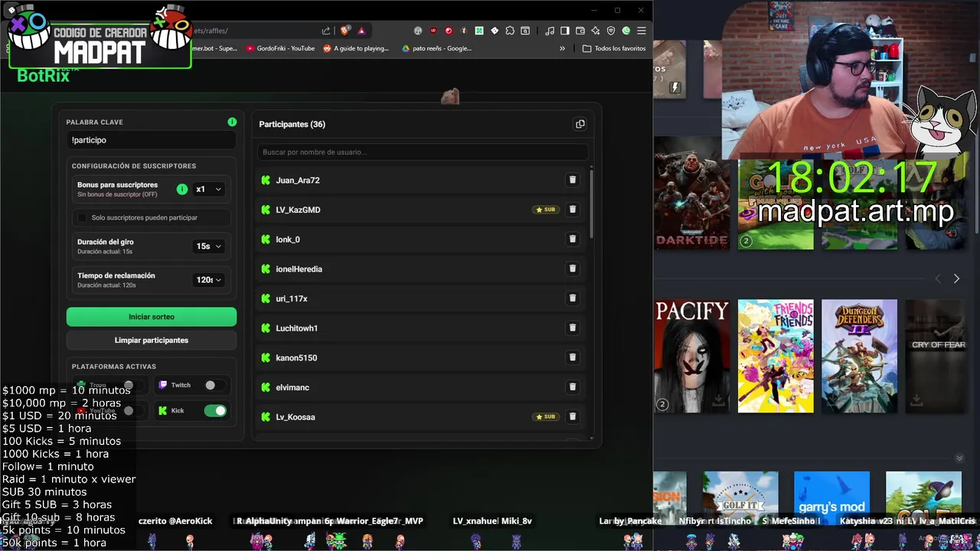
Task: Focus the Buscar por nombre de usuario field
Action: coord(423,152)
